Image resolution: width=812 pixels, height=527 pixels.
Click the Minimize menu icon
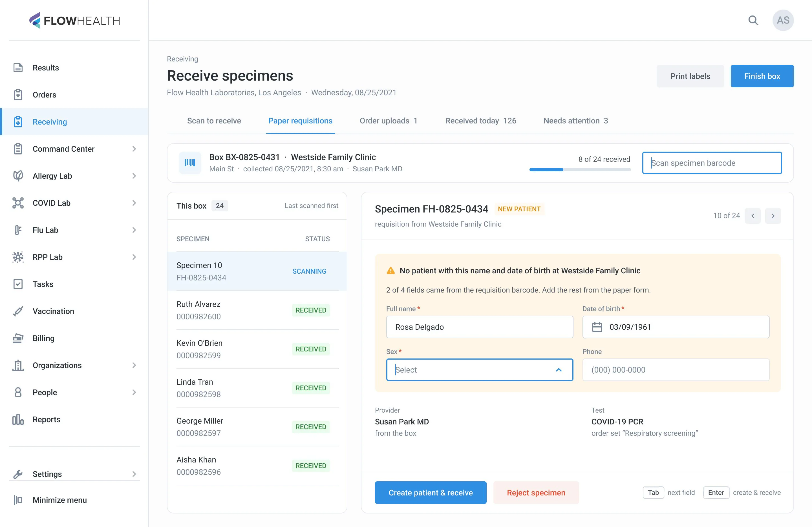coord(18,500)
